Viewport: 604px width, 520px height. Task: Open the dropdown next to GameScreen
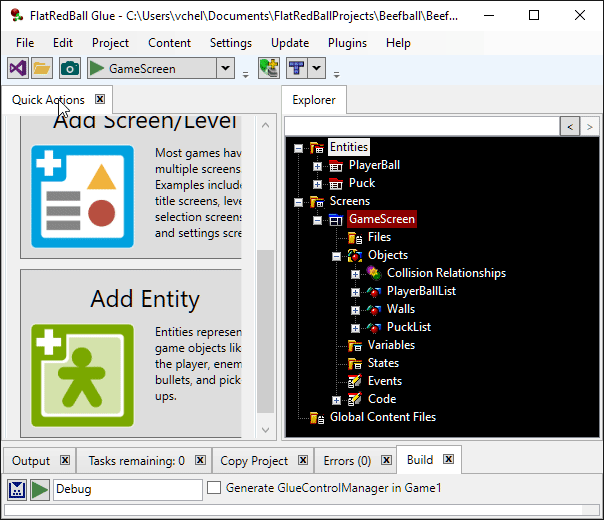tap(225, 68)
